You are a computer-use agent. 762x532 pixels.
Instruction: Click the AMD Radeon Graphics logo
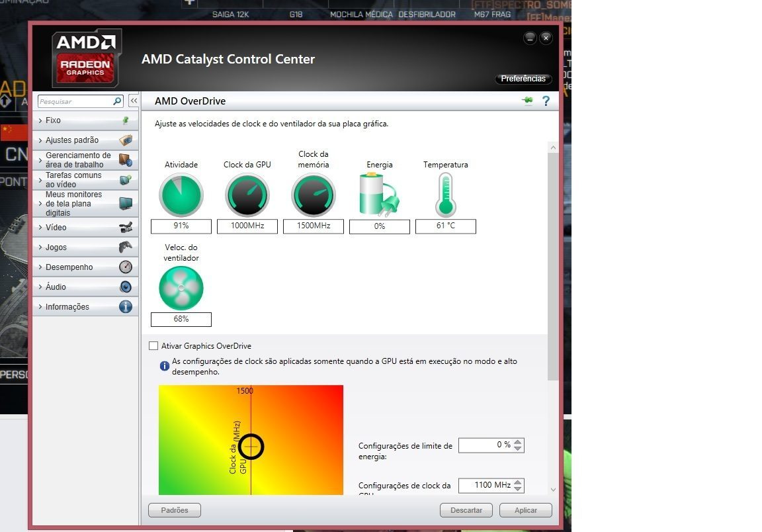click(x=86, y=58)
